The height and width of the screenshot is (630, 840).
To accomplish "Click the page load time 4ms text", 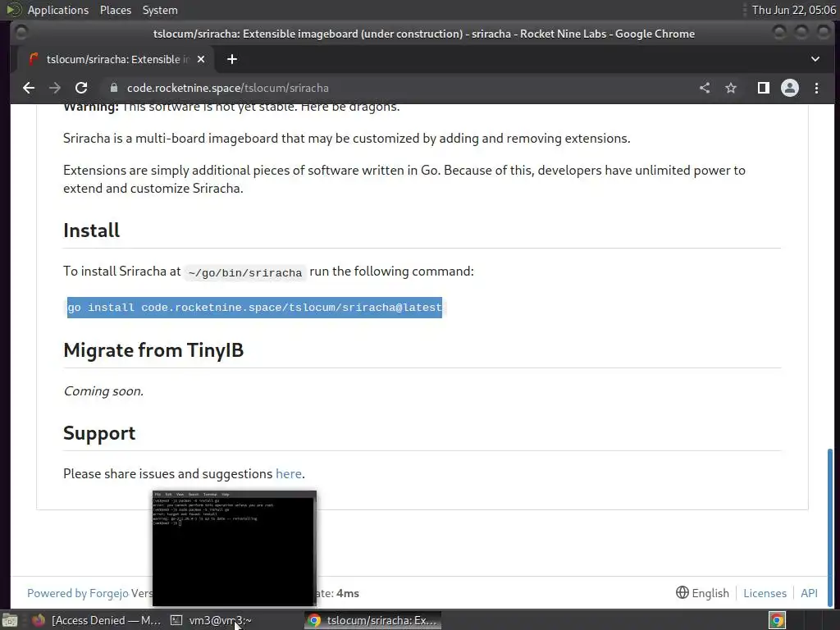I will click(x=347, y=593).
